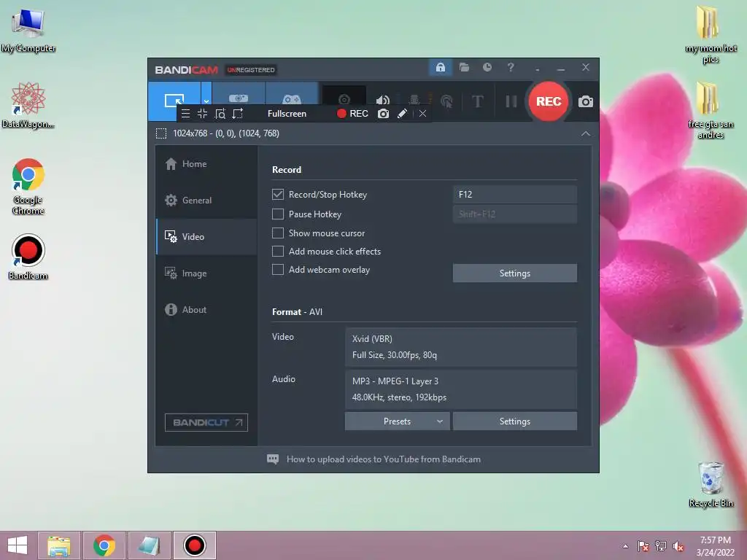Show hidden tray icons arrow
The width and height of the screenshot is (747, 560).
[x=625, y=546]
